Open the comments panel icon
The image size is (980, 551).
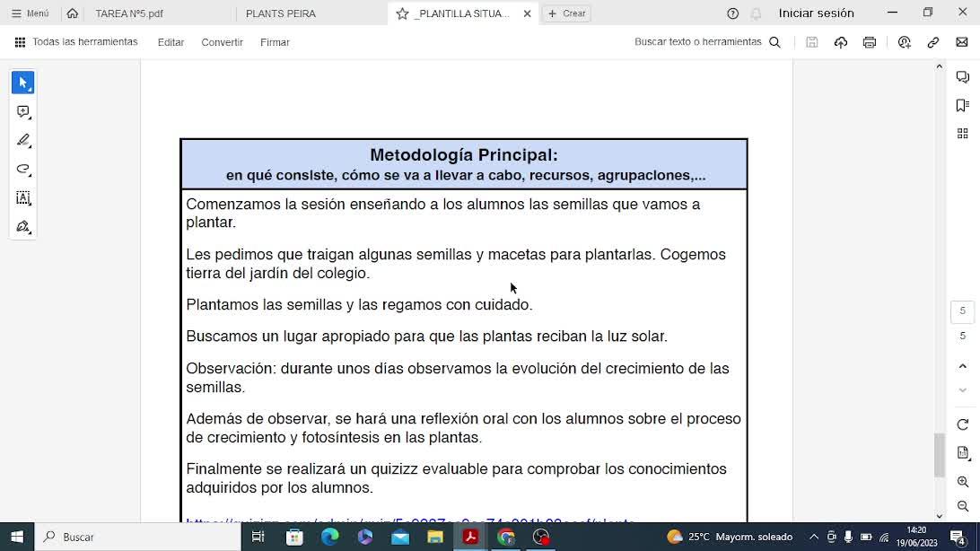tap(962, 77)
